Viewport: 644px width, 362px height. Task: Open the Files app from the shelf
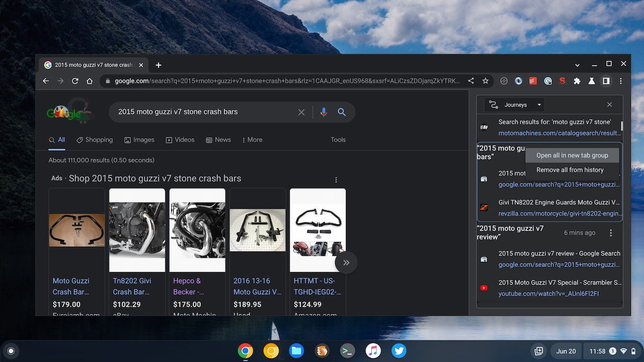pyautogui.click(x=296, y=351)
